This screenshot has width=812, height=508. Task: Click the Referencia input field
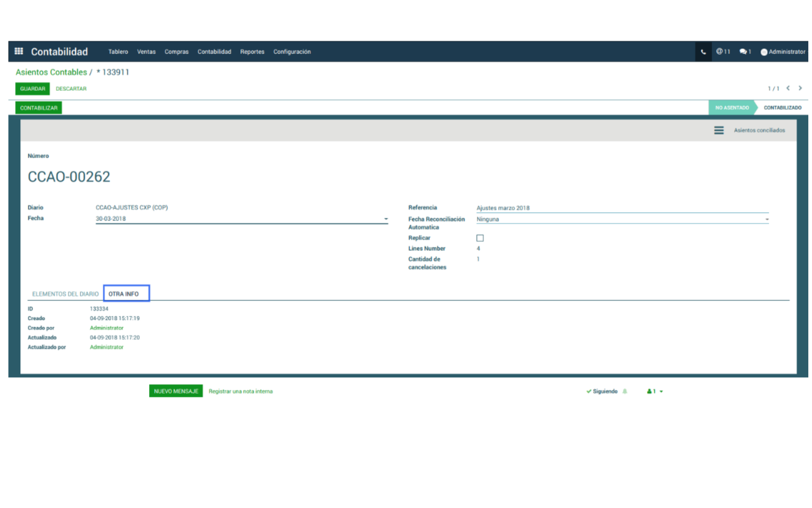tap(622, 208)
